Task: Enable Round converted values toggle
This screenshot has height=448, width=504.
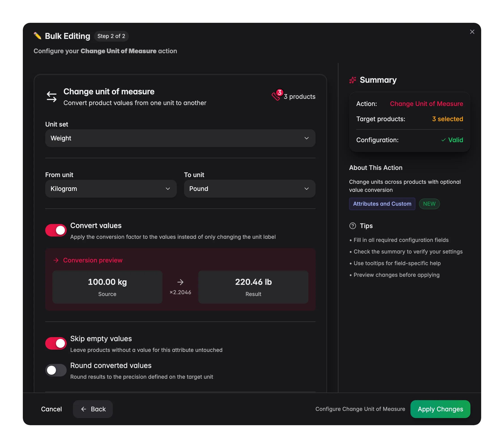Action: [56, 370]
